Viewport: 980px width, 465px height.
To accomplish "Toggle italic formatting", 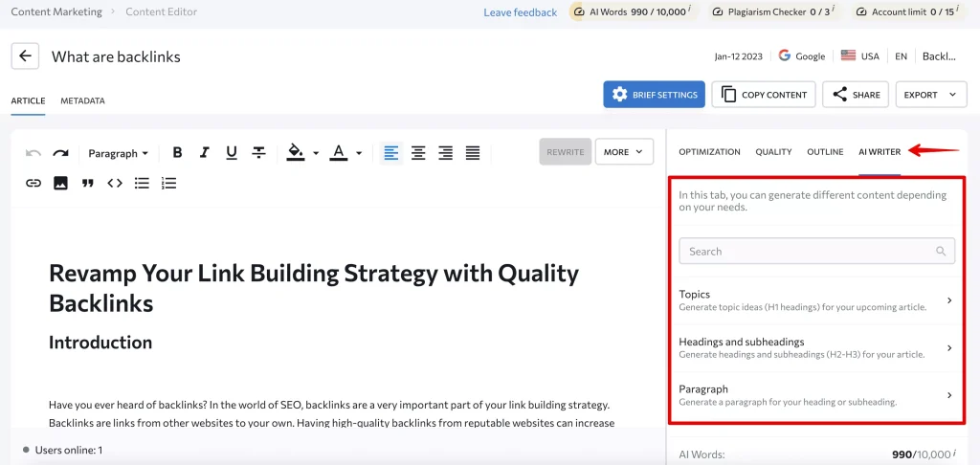I will (204, 153).
